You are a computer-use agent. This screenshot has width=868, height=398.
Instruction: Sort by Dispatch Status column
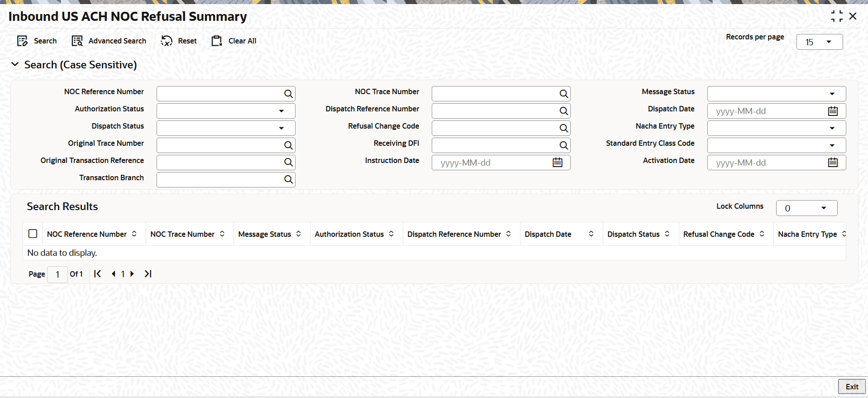click(x=667, y=234)
